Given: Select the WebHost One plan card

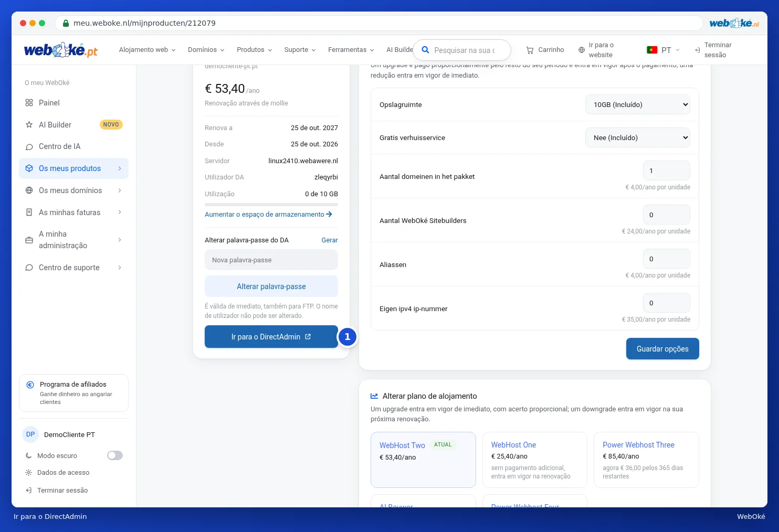Looking at the screenshot, I should [x=534, y=460].
